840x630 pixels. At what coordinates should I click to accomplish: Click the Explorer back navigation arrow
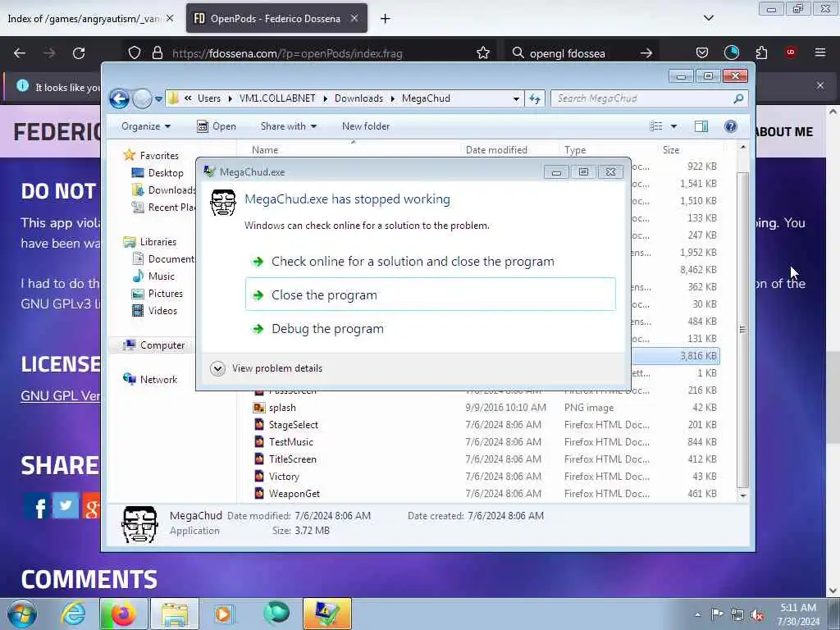coord(119,98)
